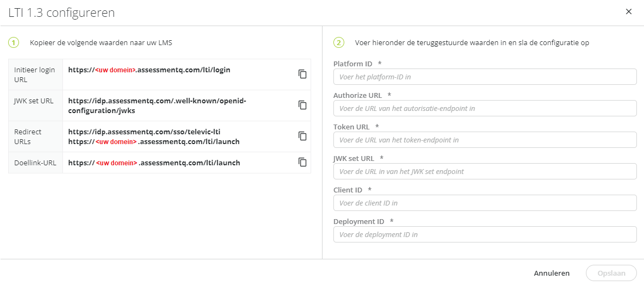Select the Doellink lti/launch URL text
Image resolution: width=644 pixels, height=286 pixels.
click(x=154, y=163)
